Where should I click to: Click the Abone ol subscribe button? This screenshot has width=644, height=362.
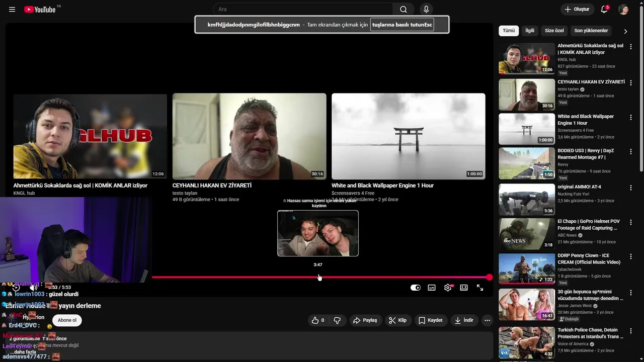click(x=67, y=320)
